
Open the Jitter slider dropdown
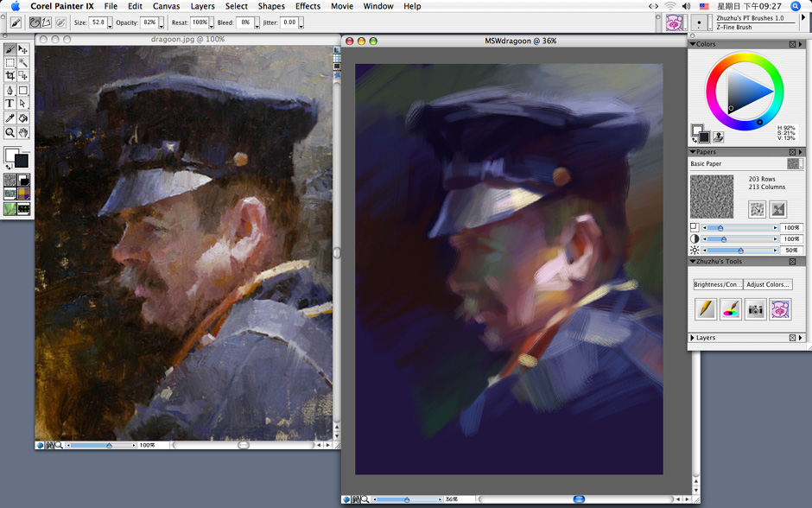[301, 22]
